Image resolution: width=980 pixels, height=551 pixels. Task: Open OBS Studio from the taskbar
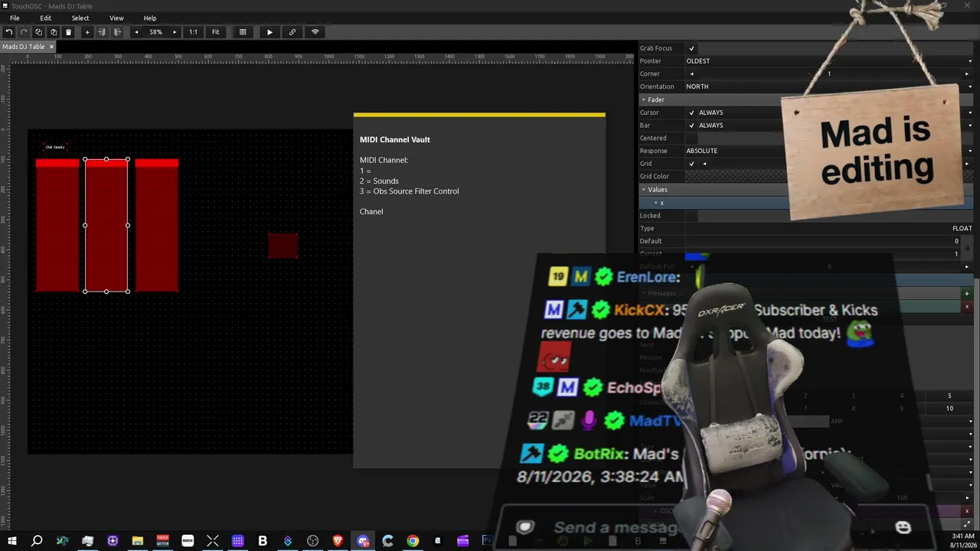313,541
